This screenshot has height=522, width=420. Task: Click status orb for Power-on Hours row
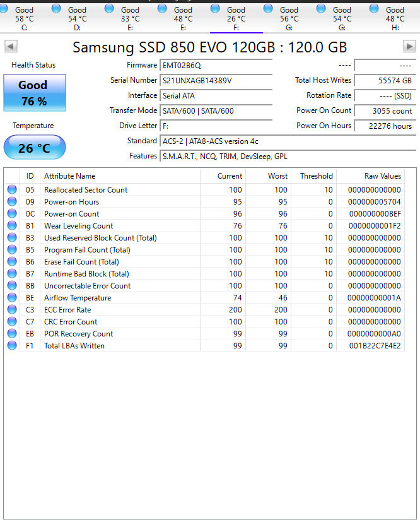[x=12, y=201]
